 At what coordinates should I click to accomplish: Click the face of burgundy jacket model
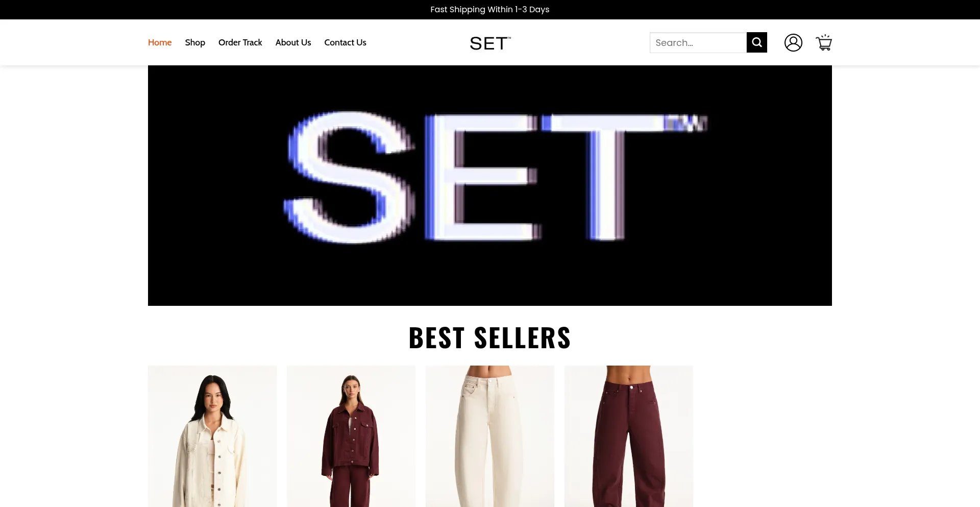[x=352, y=389]
